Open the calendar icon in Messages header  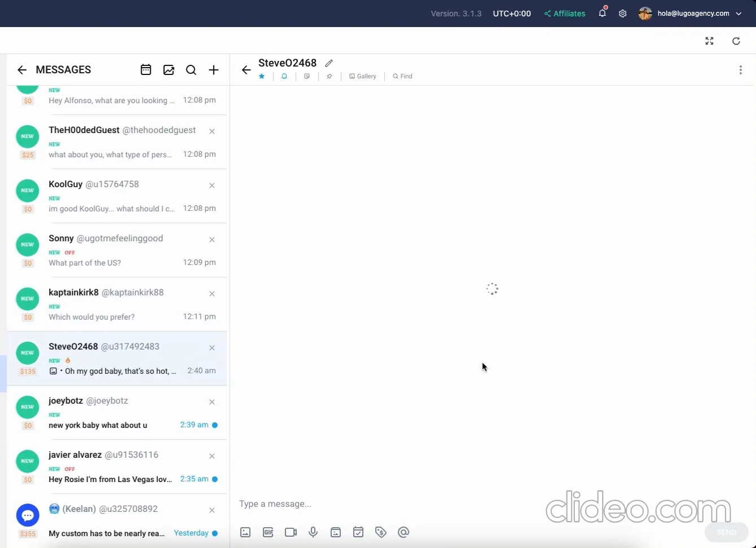coord(146,70)
